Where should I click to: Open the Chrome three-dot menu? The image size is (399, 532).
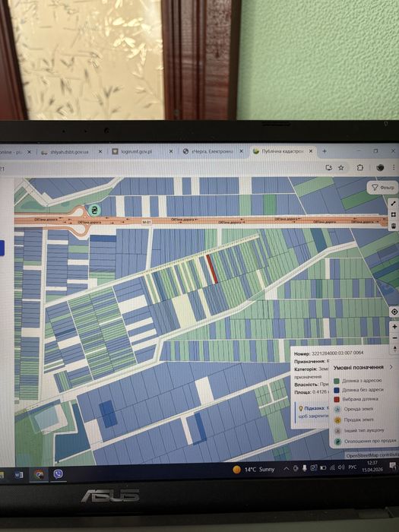[x=394, y=168]
